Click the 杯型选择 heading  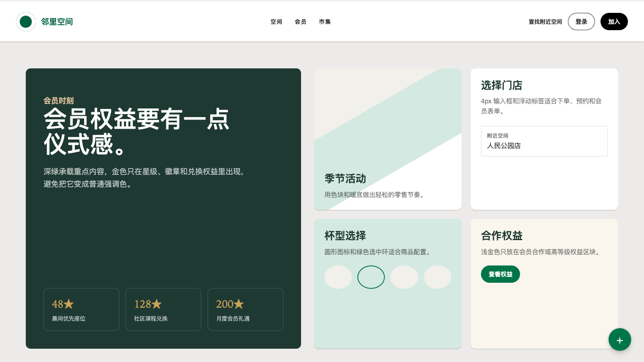(x=345, y=236)
